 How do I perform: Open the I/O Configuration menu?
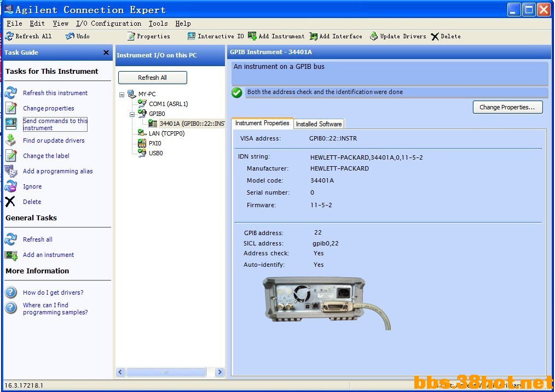109,24
